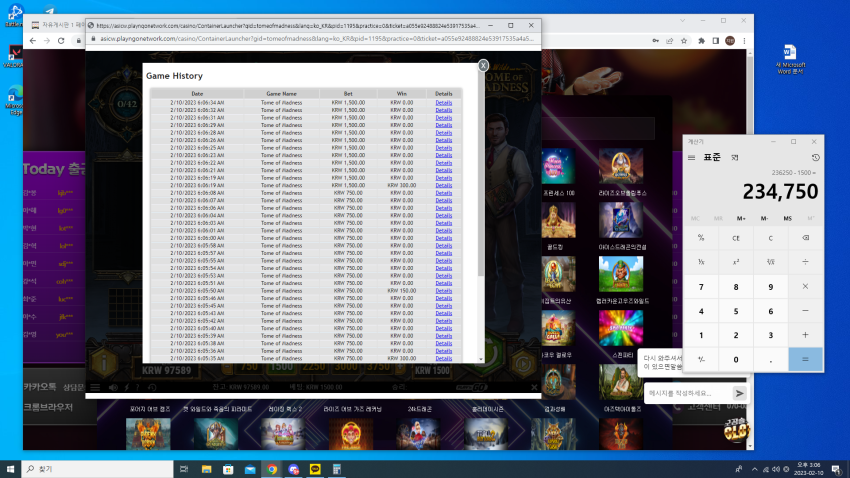The height and width of the screenshot is (478, 850).
Task: Click the Calculator M- memory key
Action: tap(764, 218)
